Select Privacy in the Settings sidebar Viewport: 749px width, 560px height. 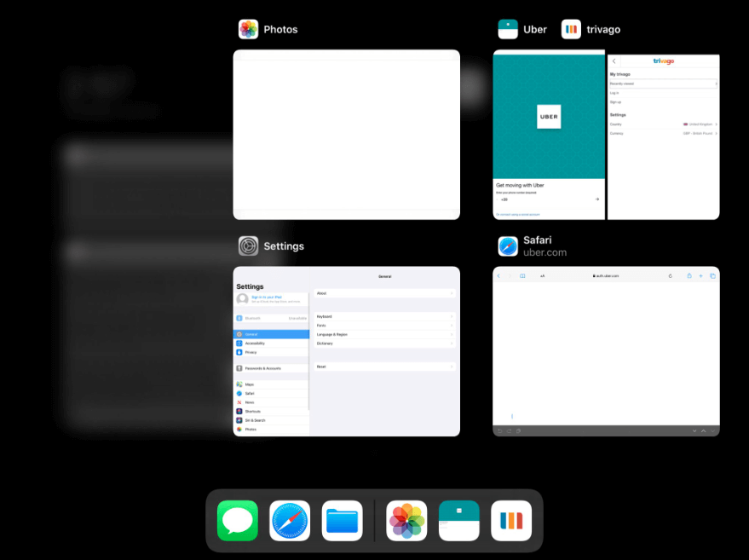(271, 352)
